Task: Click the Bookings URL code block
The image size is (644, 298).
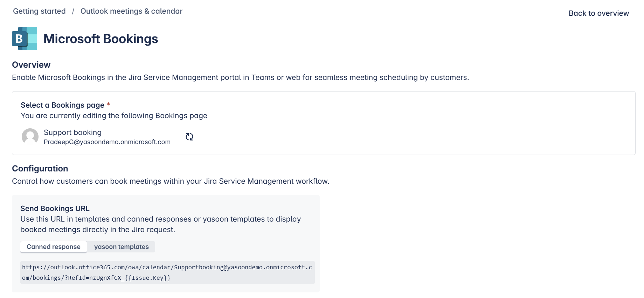Action: click(167, 272)
